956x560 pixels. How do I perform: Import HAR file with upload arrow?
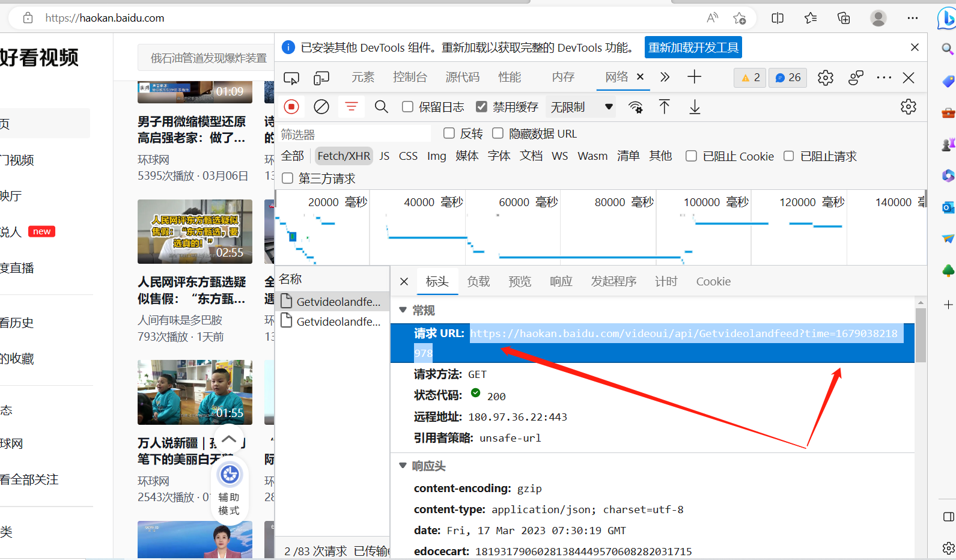664,107
